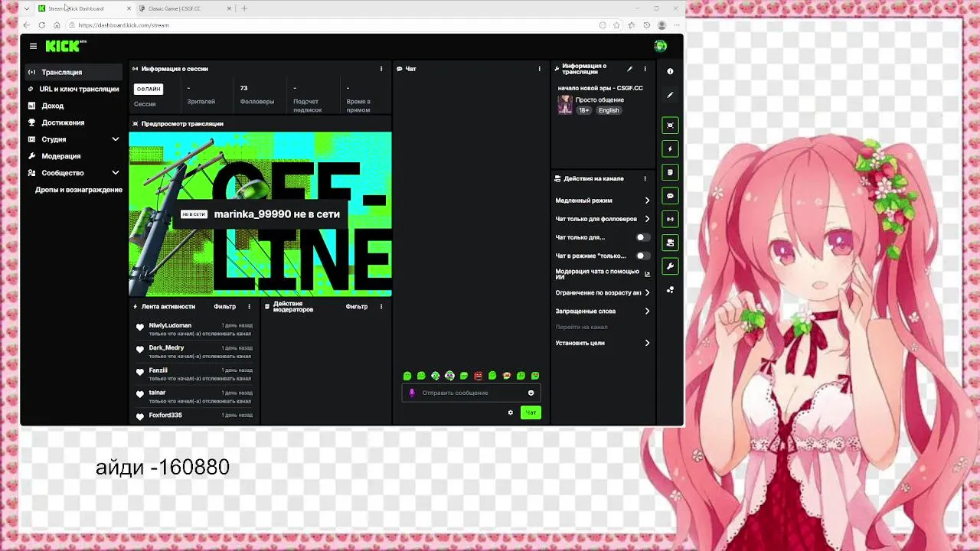Open the Информация о сессии options menu

[381, 69]
